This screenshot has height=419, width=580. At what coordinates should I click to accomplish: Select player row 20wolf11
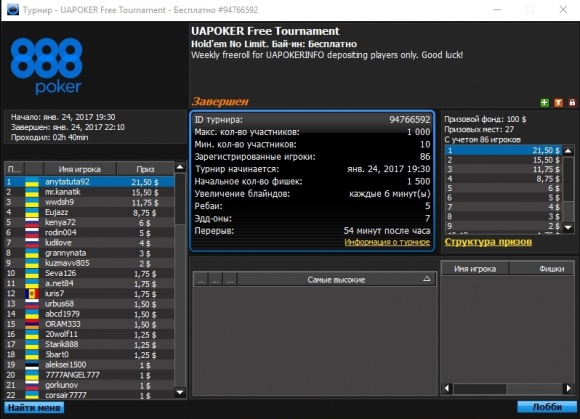tap(89, 334)
